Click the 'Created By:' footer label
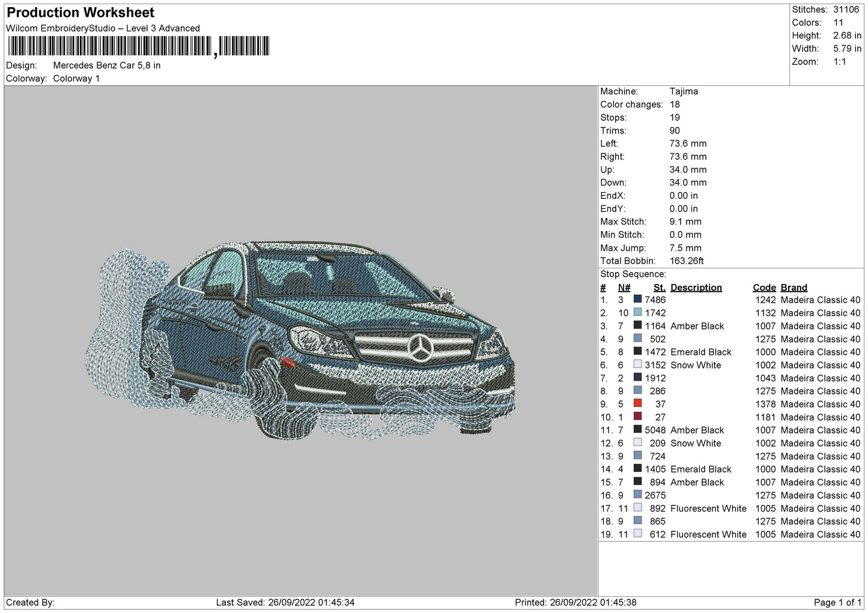This screenshot has width=868, height=613. [x=30, y=602]
